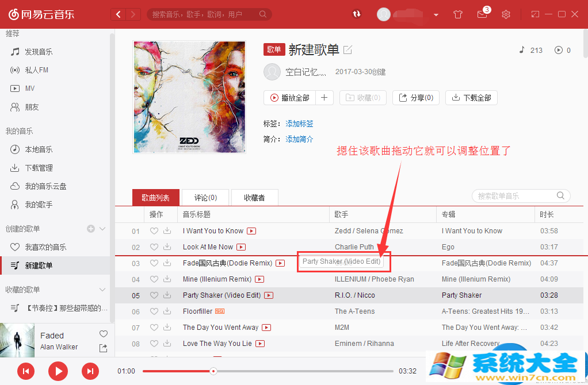Add all to queue with plus button
588x385 pixels.
pos(324,98)
